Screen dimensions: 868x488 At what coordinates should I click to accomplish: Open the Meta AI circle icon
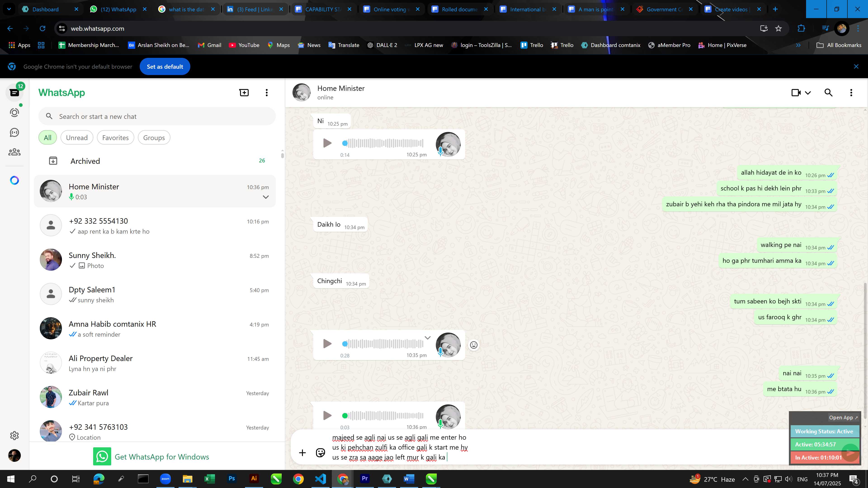click(x=14, y=181)
